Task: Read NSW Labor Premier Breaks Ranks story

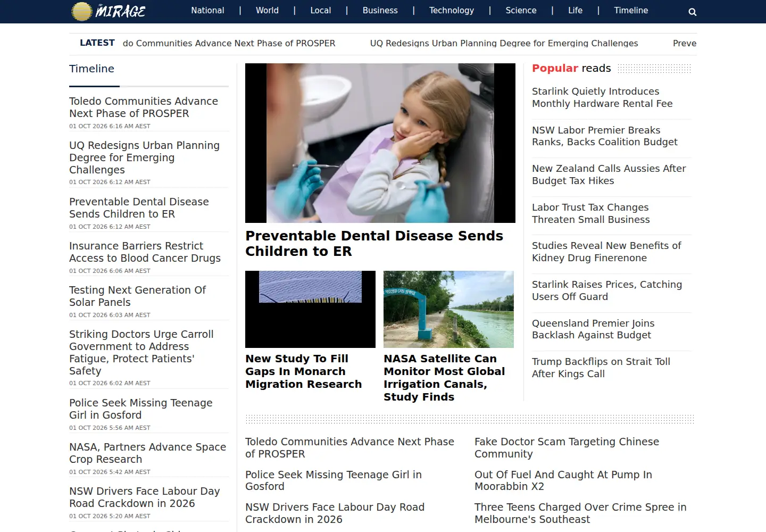Action: coord(605,136)
